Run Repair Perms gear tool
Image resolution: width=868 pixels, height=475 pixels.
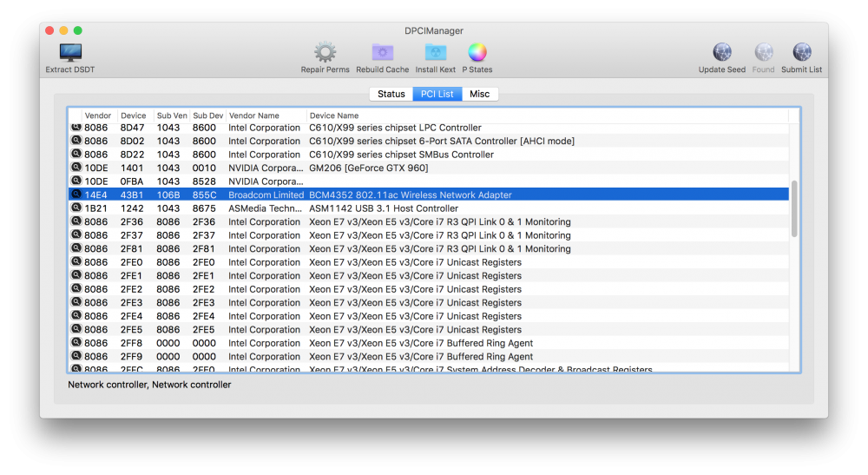pyautogui.click(x=325, y=52)
